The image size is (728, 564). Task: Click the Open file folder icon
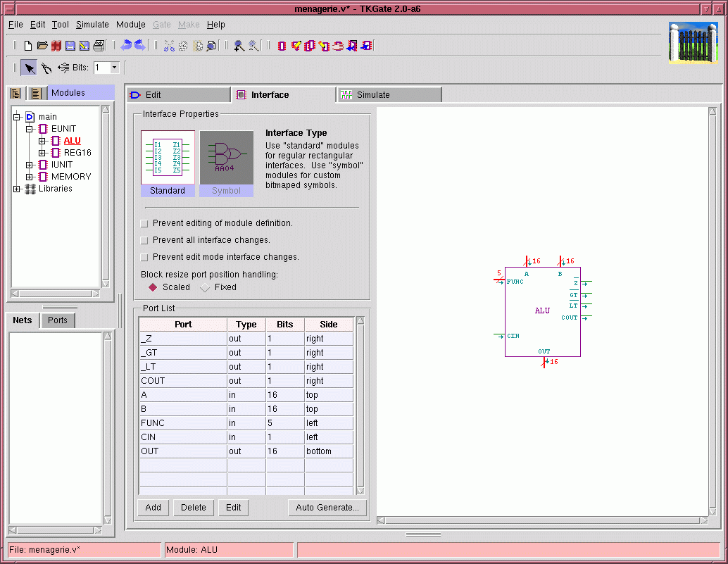click(x=42, y=46)
